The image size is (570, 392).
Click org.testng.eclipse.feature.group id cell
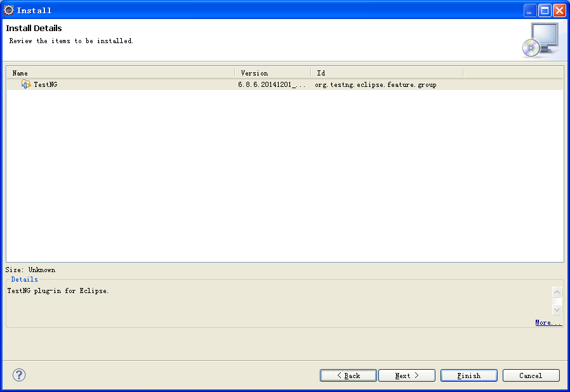pyautogui.click(x=376, y=84)
